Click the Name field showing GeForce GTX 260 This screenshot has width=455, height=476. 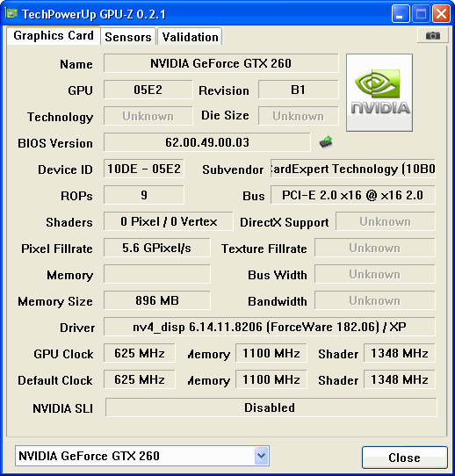[x=221, y=63]
